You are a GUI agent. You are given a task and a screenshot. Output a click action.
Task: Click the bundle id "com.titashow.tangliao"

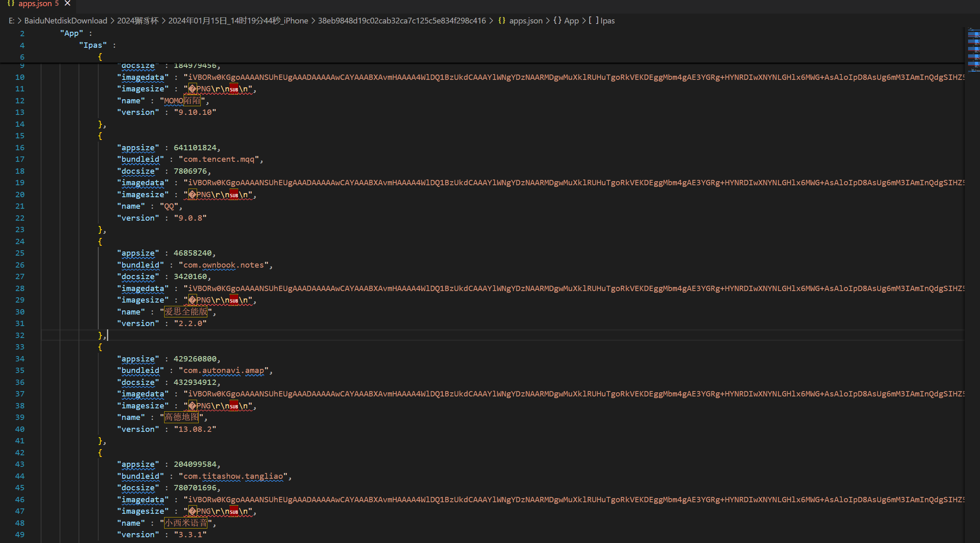click(x=233, y=476)
